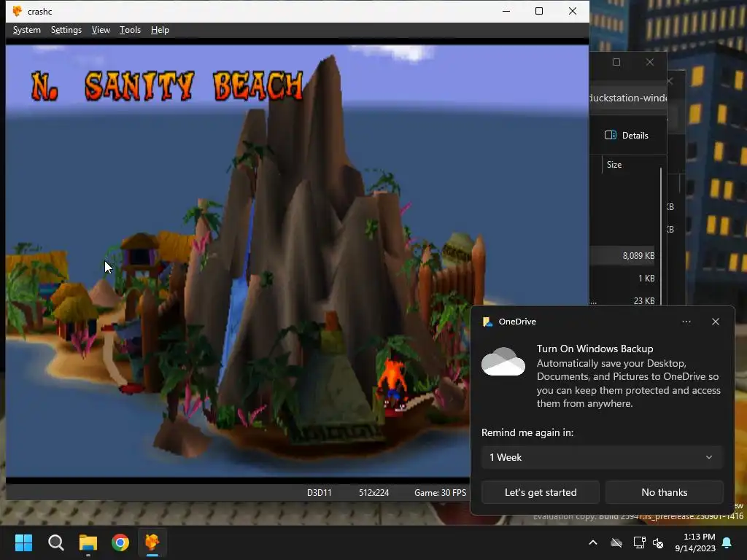Click the 512x224 resolution status text
Viewport: 747px width, 560px height.
click(374, 493)
